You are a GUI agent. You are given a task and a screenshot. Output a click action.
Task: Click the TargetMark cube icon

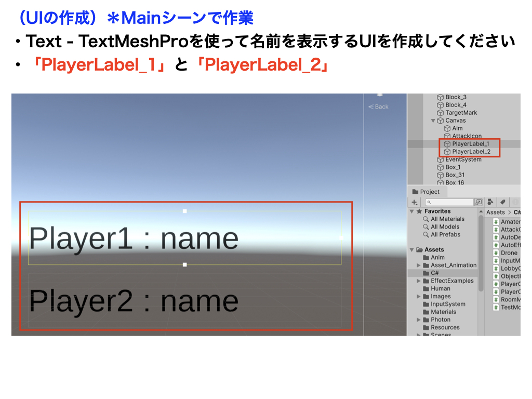441,113
